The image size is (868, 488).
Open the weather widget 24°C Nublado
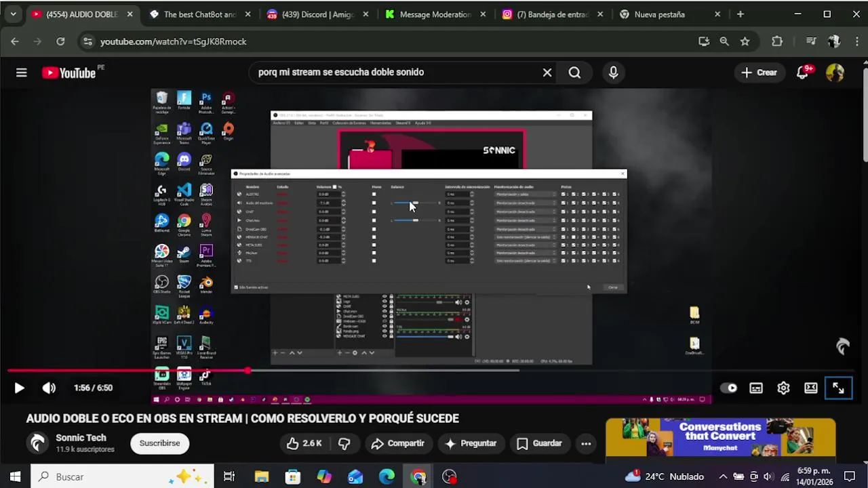click(x=665, y=476)
